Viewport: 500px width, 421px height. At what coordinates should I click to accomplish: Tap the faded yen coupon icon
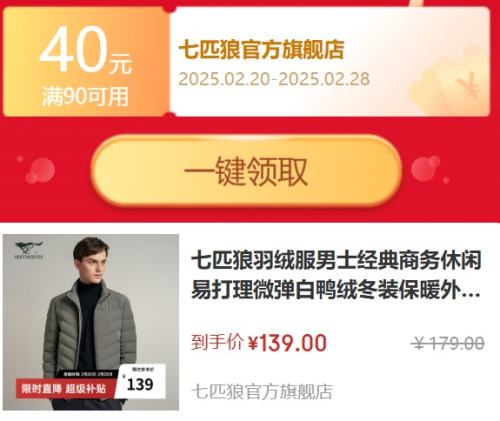click(x=450, y=83)
